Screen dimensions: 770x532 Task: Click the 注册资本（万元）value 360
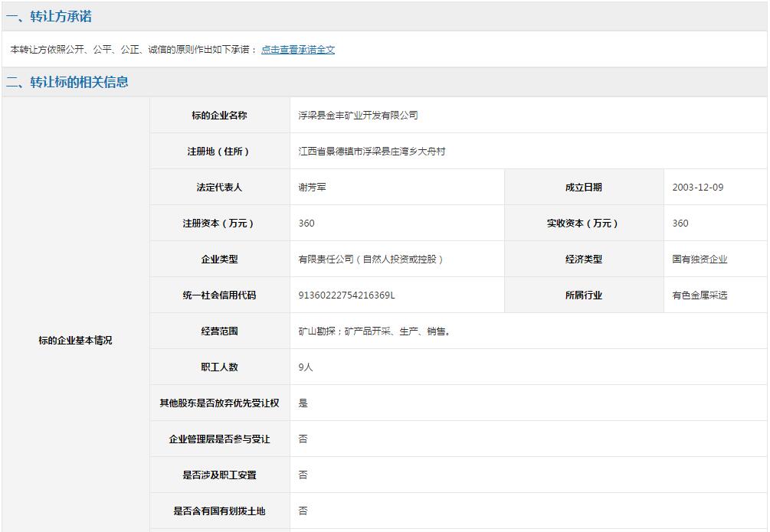coord(306,224)
